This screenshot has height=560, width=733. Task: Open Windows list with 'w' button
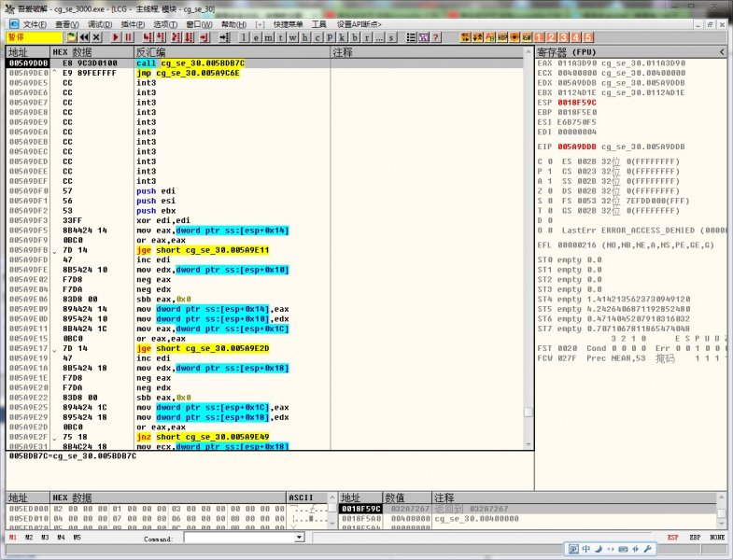click(x=292, y=37)
